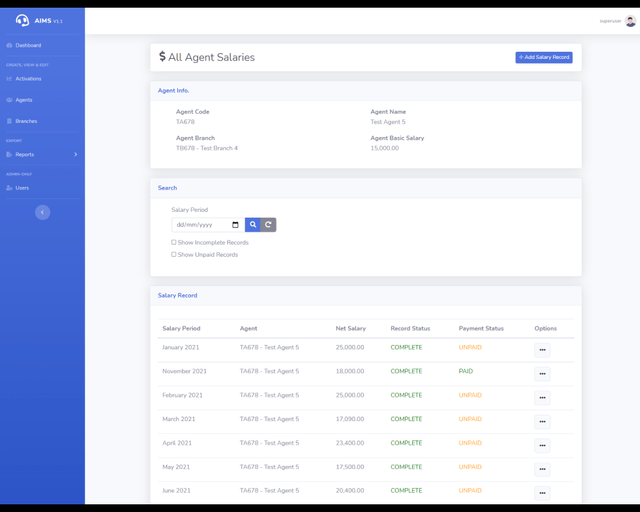The height and width of the screenshot is (512, 640).
Task: Click the Agents sidebar icon
Action: 10,100
